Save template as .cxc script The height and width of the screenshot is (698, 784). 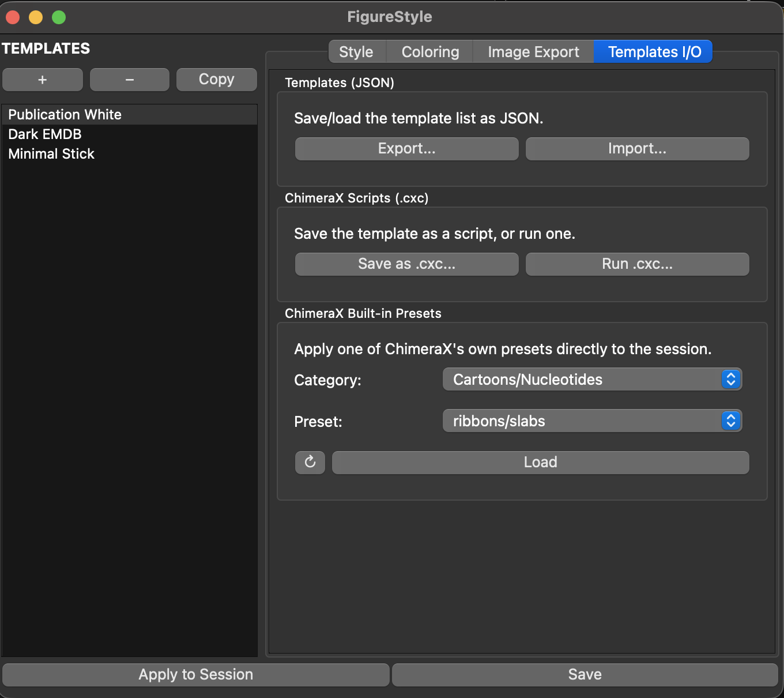407,264
